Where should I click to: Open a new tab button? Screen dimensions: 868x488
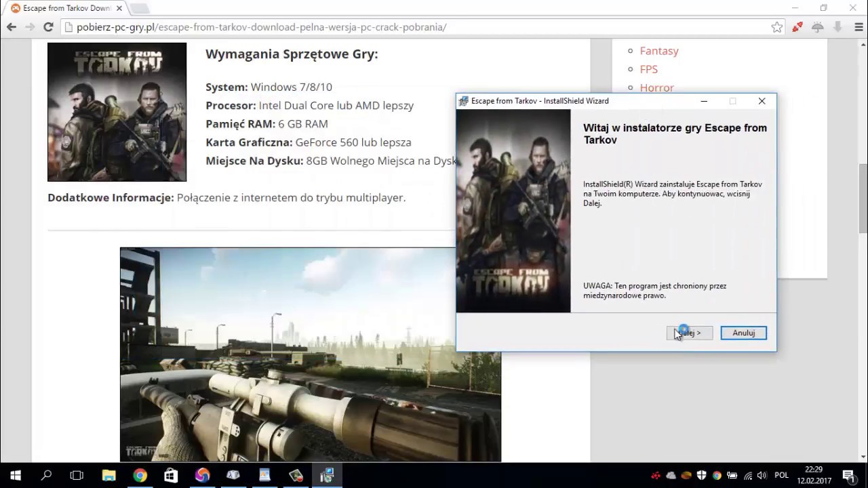coord(139,8)
